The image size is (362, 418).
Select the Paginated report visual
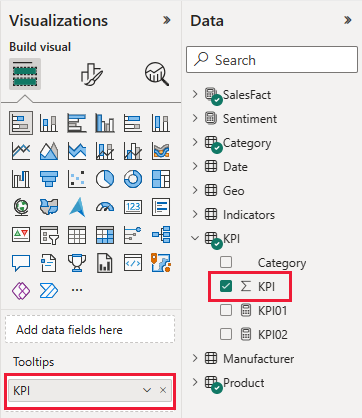pos(105,263)
